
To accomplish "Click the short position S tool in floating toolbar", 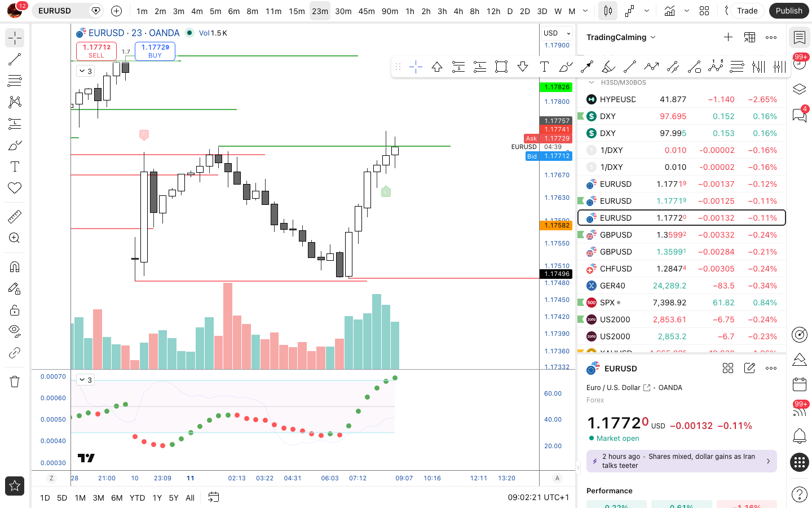I will point(458,67).
